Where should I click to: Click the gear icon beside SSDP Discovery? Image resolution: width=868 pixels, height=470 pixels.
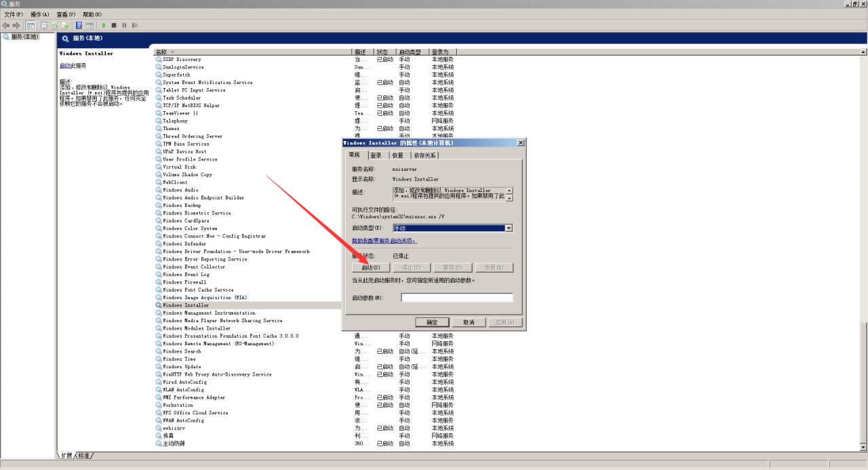[x=159, y=59]
